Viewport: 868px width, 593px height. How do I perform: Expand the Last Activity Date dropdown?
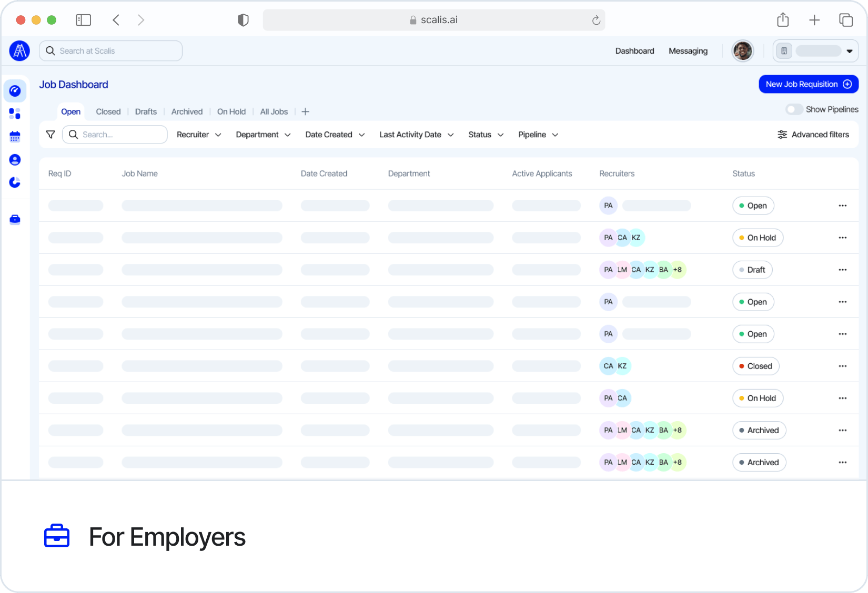pos(416,134)
